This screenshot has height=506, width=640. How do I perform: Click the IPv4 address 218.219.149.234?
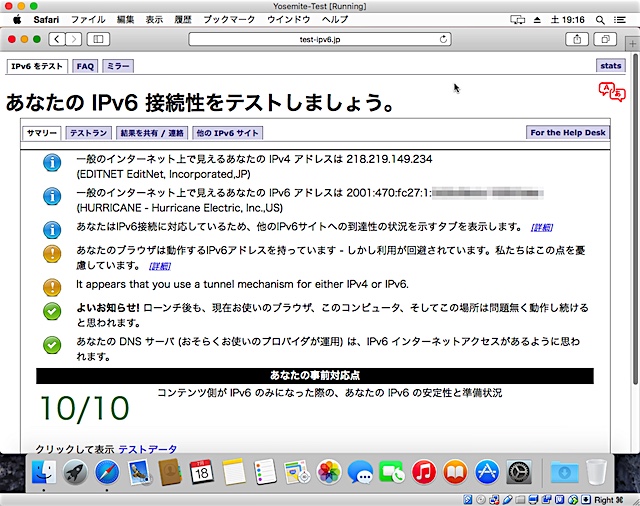[389, 159]
